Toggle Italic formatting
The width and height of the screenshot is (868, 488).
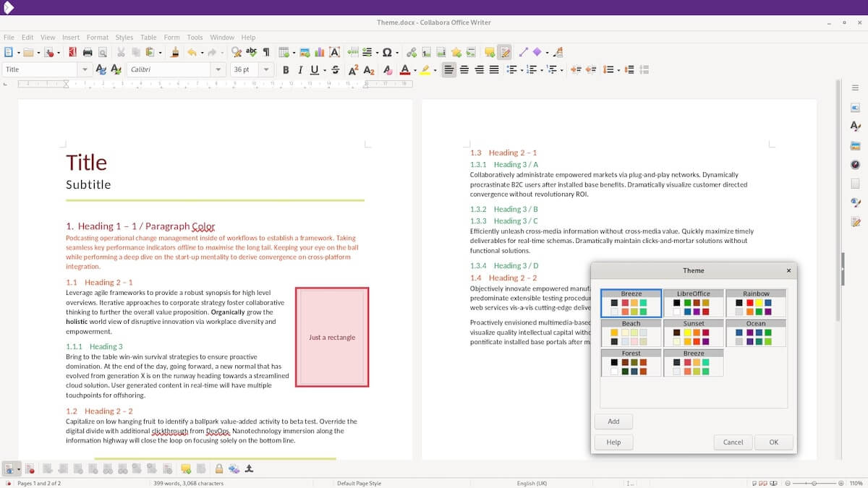[x=299, y=70]
